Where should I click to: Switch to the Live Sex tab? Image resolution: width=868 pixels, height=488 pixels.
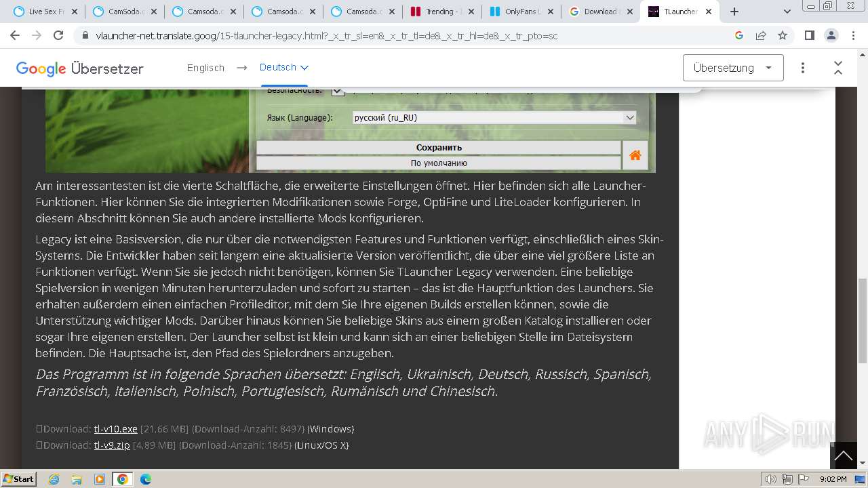[46, 12]
